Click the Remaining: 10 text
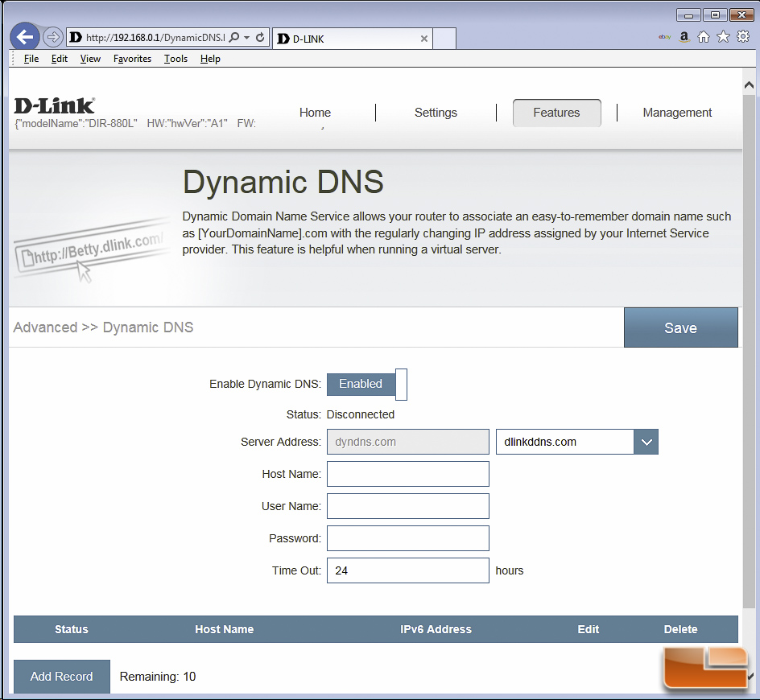The image size is (760, 700). click(158, 676)
